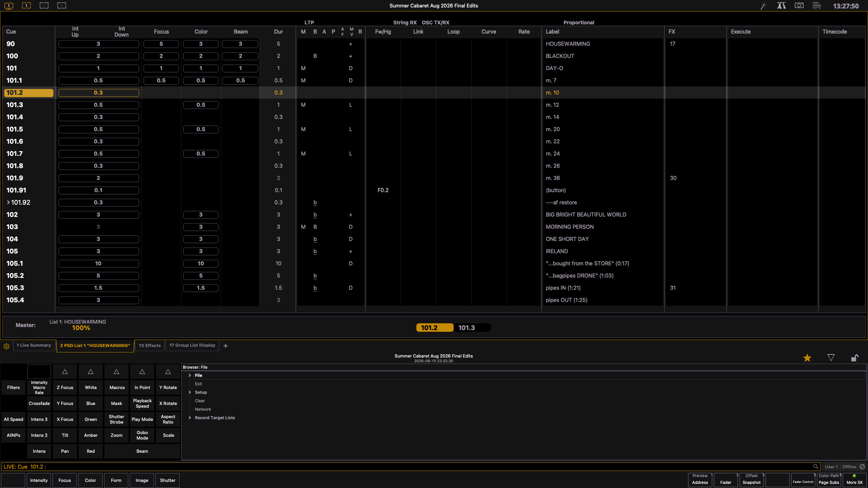Open the focus wand icon in top bar

click(764, 6)
